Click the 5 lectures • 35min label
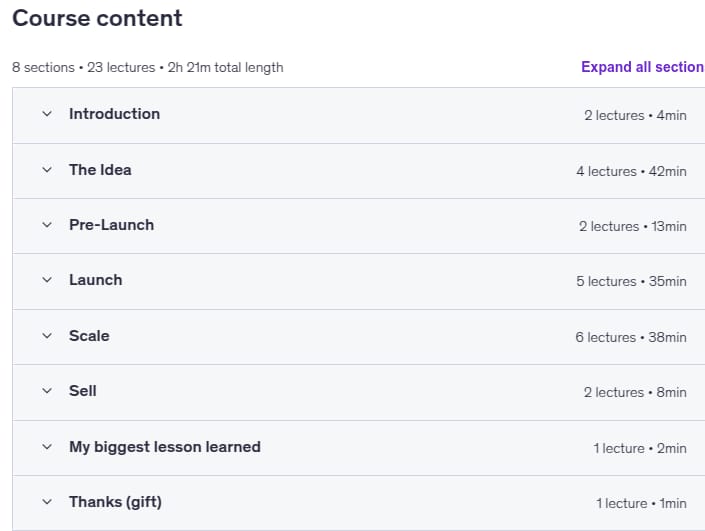Image resolution: width=705 pixels, height=531 pixels. click(631, 281)
